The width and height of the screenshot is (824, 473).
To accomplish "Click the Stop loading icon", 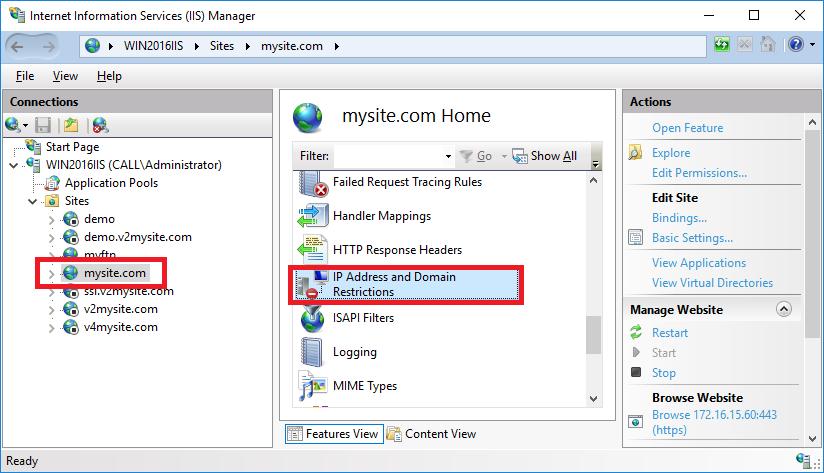I will tap(745, 45).
